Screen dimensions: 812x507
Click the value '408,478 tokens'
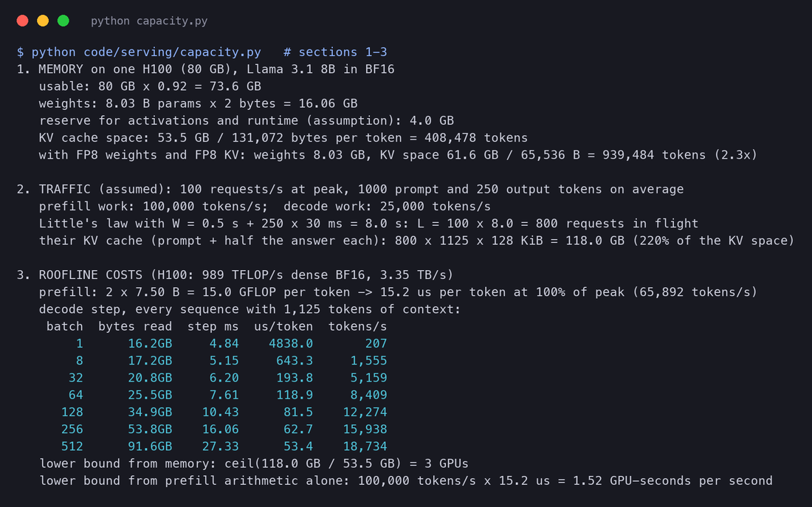tap(476, 138)
